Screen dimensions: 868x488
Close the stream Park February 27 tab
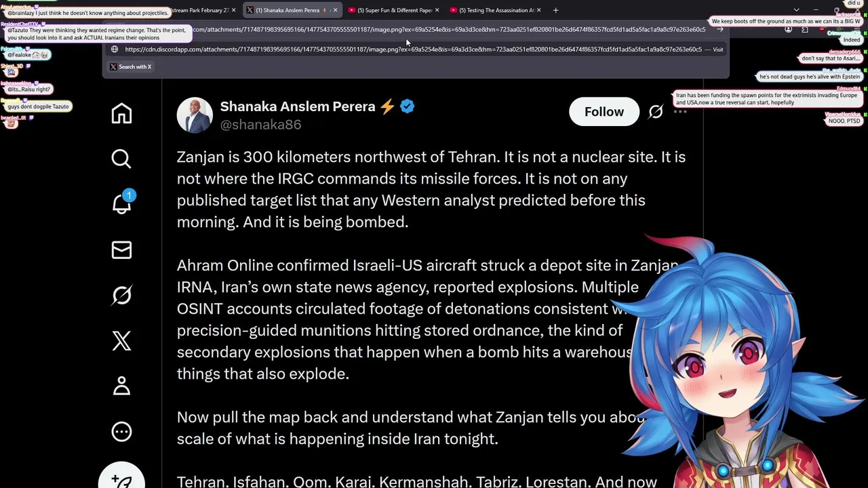(x=233, y=10)
